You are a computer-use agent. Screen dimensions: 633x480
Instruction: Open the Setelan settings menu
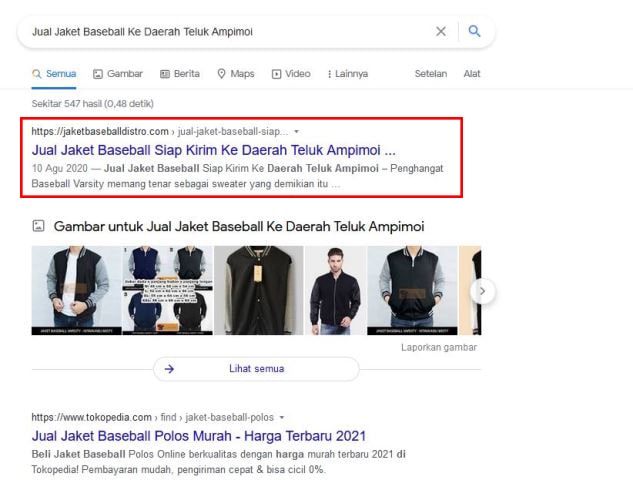click(430, 74)
